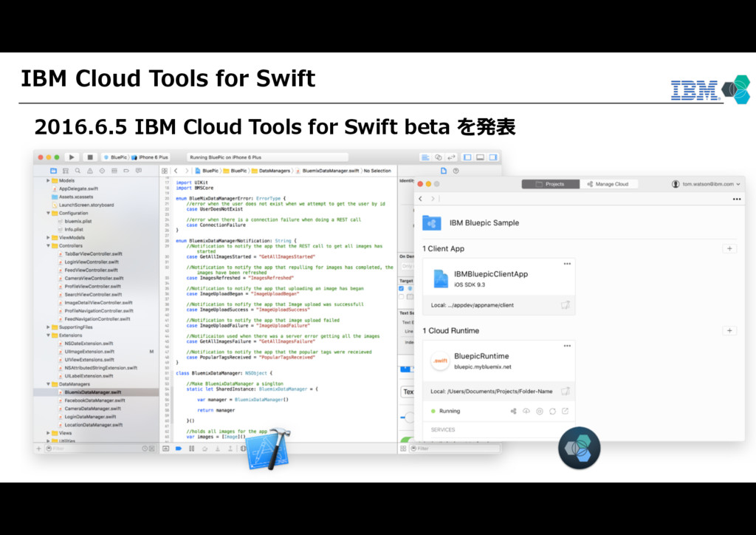Switch to the Projects tab in Cloud Tools

click(x=550, y=184)
